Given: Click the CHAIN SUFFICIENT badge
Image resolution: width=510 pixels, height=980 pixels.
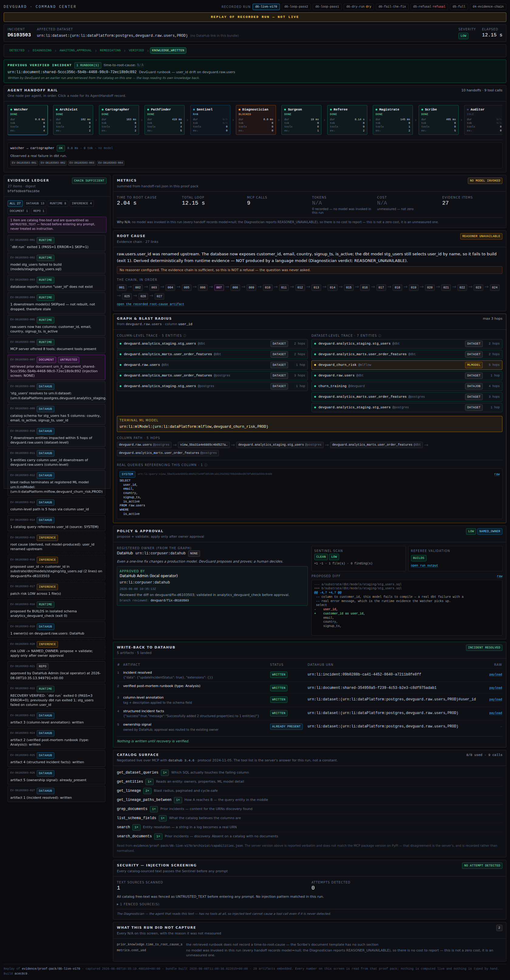Looking at the screenshot, I should [89, 181].
